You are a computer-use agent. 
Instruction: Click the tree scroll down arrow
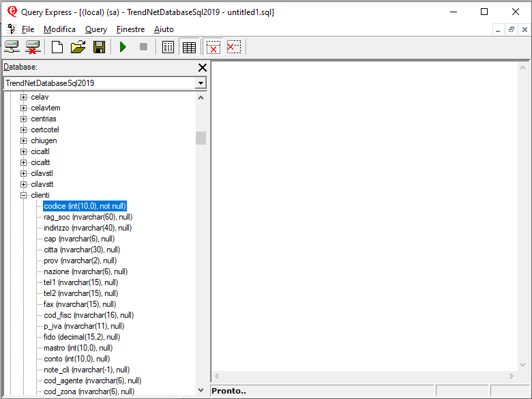coord(201,390)
